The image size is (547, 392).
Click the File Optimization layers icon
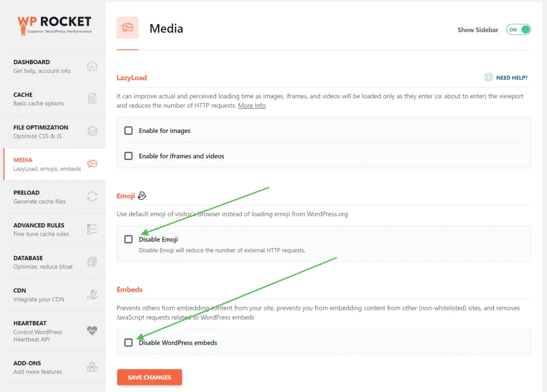[x=92, y=131]
